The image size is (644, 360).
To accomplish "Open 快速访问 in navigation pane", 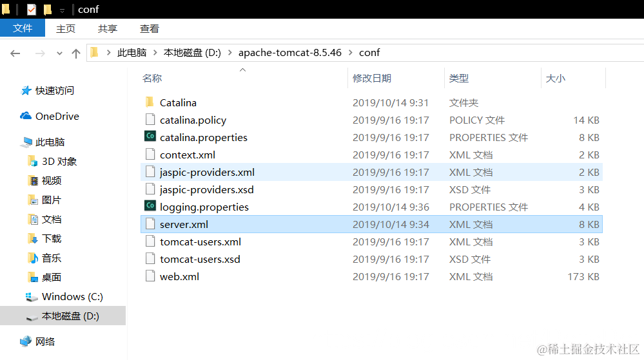I will tap(55, 90).
